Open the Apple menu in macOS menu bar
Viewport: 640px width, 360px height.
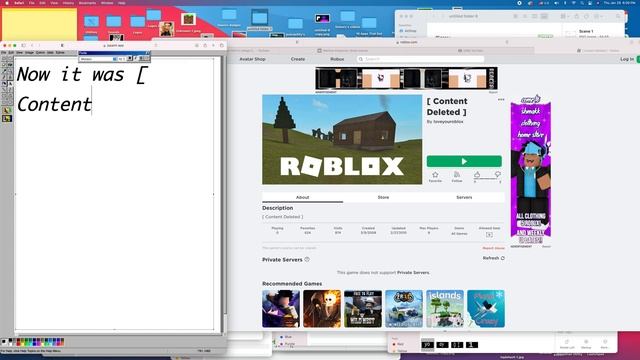pos(7,3)
